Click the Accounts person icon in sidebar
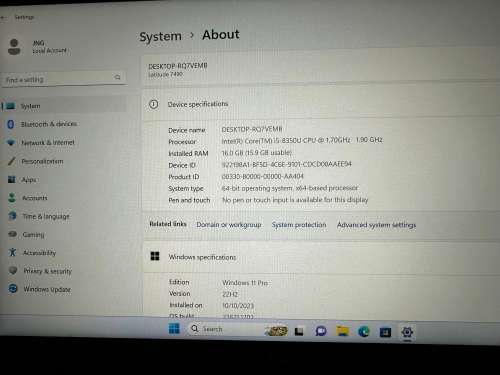500x375 pixels. tap(12, 198)
